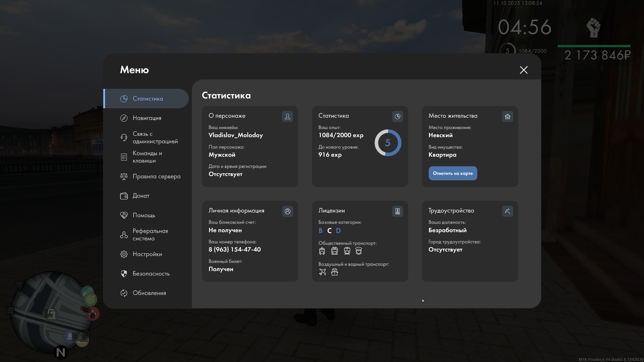The image size is (644, 362).
Task: Click the first bus transport icon
Action: point(322,251)
